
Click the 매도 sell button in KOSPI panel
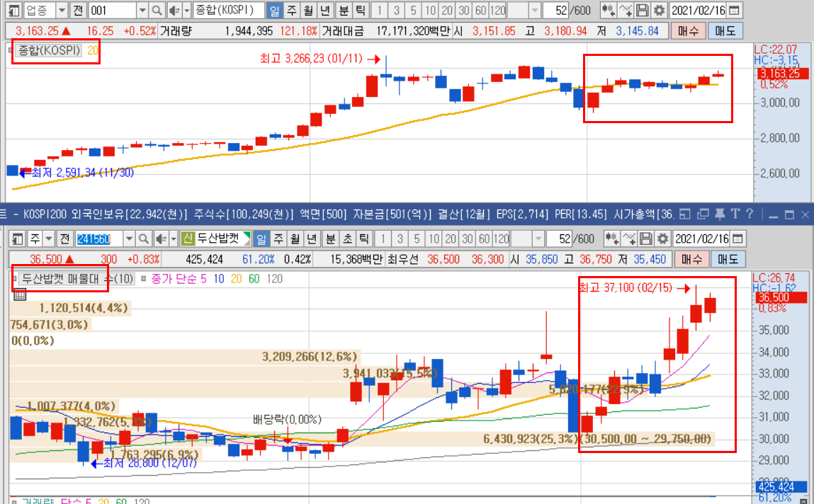pos(725,31)
